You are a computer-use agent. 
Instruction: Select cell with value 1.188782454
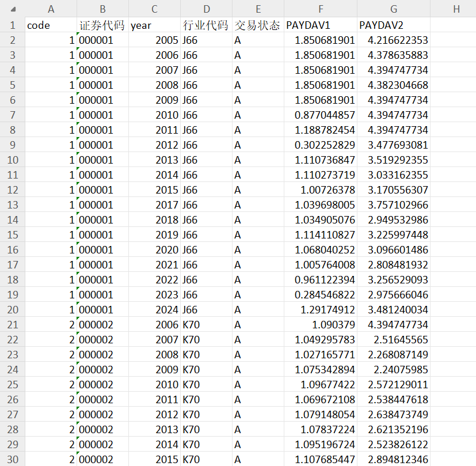(321, 130)
